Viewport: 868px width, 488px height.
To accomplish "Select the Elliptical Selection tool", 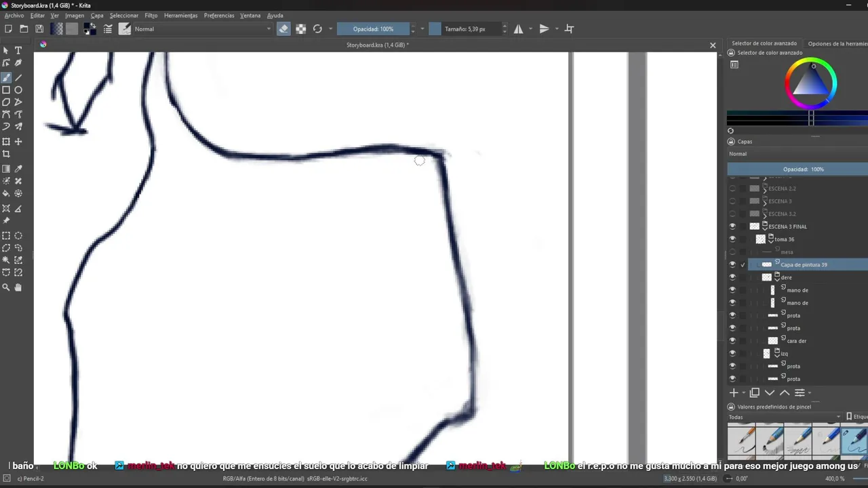I will (18, 236).
